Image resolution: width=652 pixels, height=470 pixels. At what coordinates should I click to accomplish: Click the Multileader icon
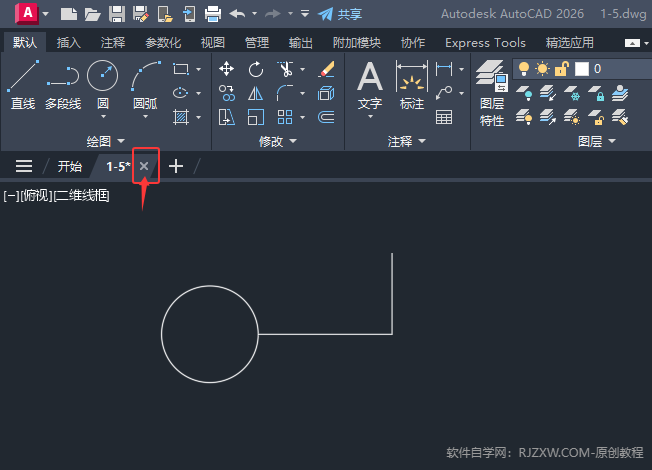point(444,93)
